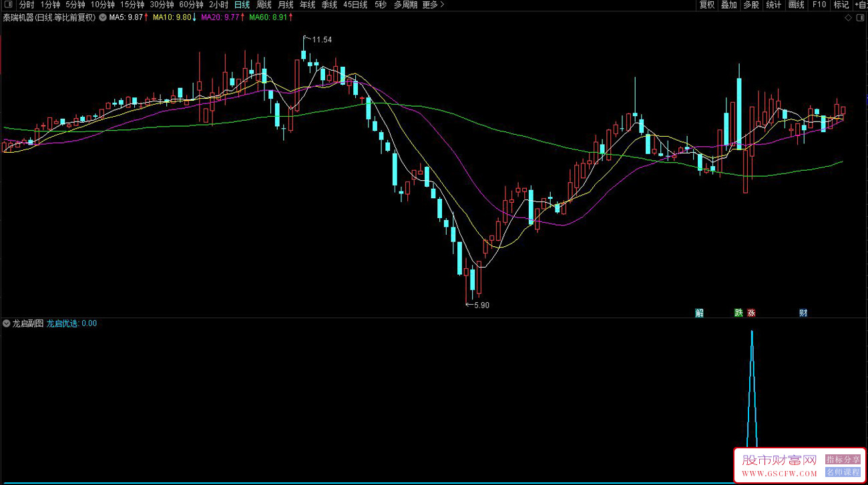868x485 pixels.
Task: Toggle the right side panel icon
Action: [859, 18]
